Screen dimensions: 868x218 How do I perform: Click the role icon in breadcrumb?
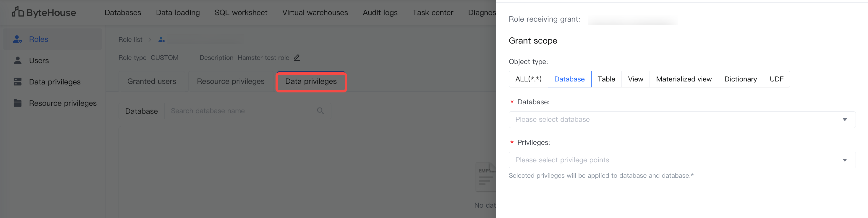point(161,40)
